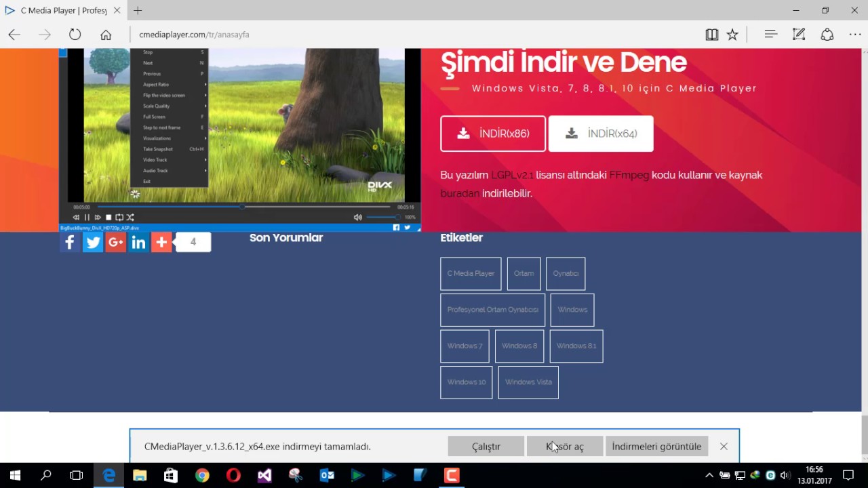Go back to the previous page
The height and width of the screenshot is (488, 868).
(x=14, y=35)
